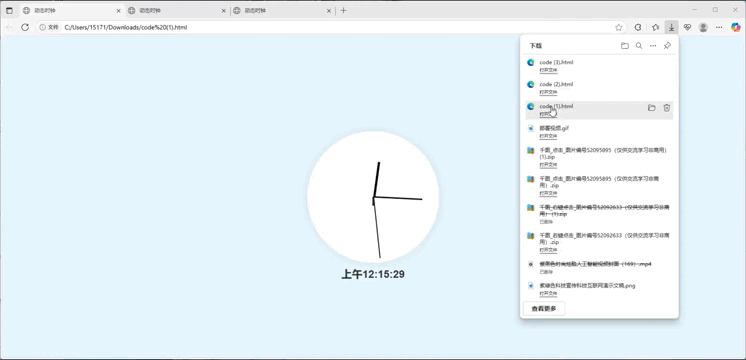Open the browser essentials heart icon
Screen dimensions: 746x360
[x=687, y=28]
